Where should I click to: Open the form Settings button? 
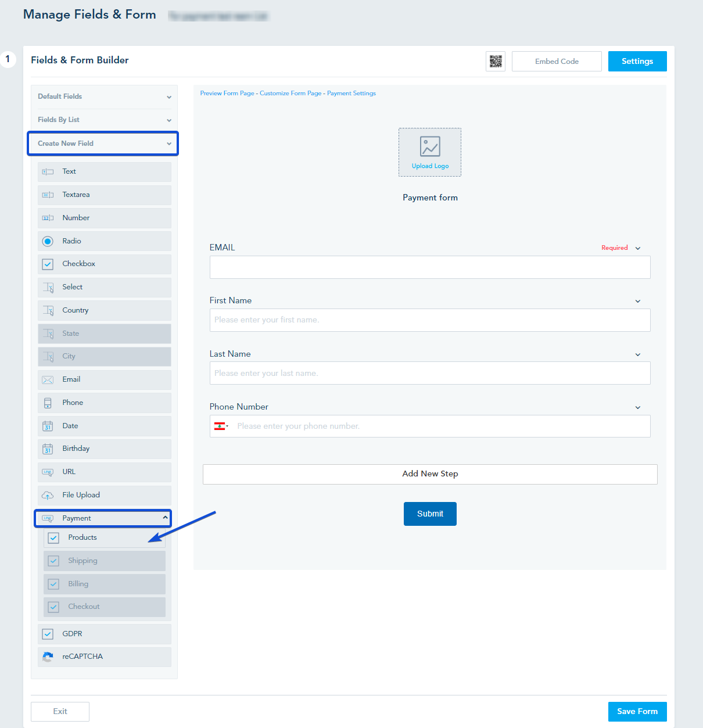(637, 61)
